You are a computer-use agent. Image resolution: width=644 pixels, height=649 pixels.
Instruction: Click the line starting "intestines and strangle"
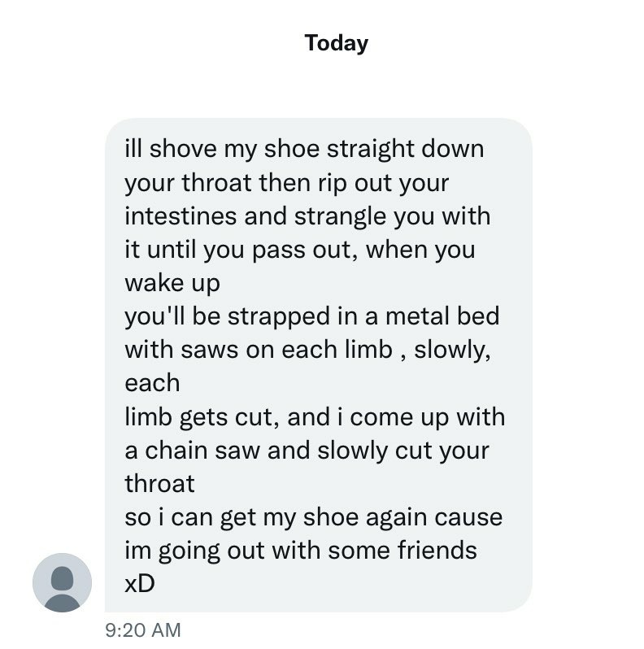tap(307, 216)
